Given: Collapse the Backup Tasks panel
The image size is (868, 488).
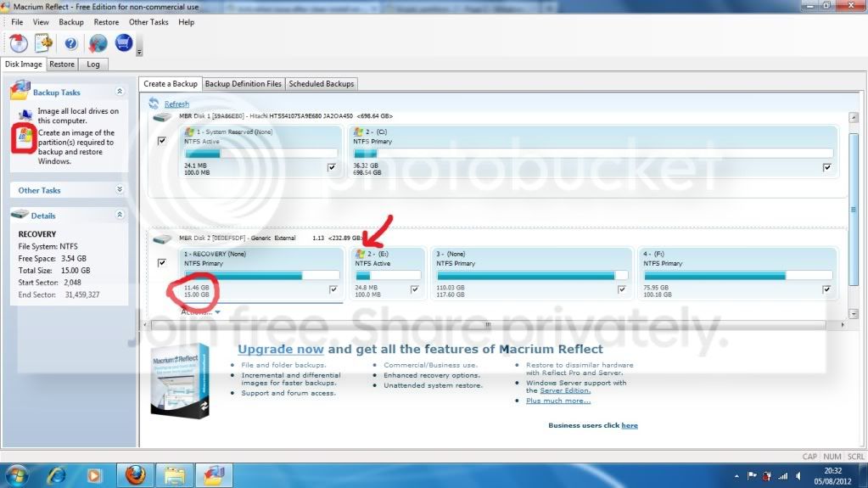Looking at the screenshot, I should 120,92.
